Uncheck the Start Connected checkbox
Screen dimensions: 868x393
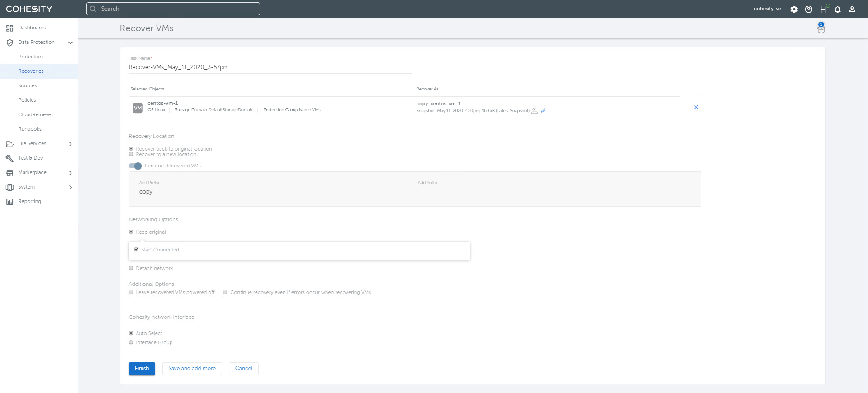click(x=136, y=250)
